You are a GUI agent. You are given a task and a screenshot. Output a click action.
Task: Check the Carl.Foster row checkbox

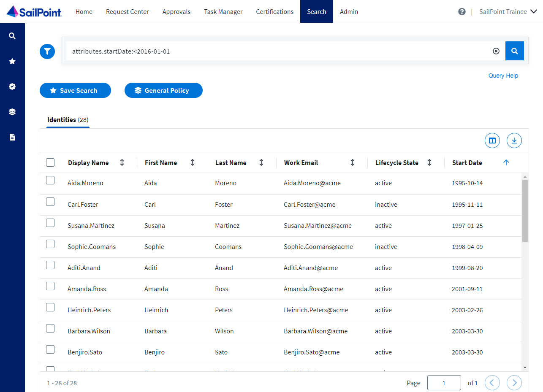[50, 202]
